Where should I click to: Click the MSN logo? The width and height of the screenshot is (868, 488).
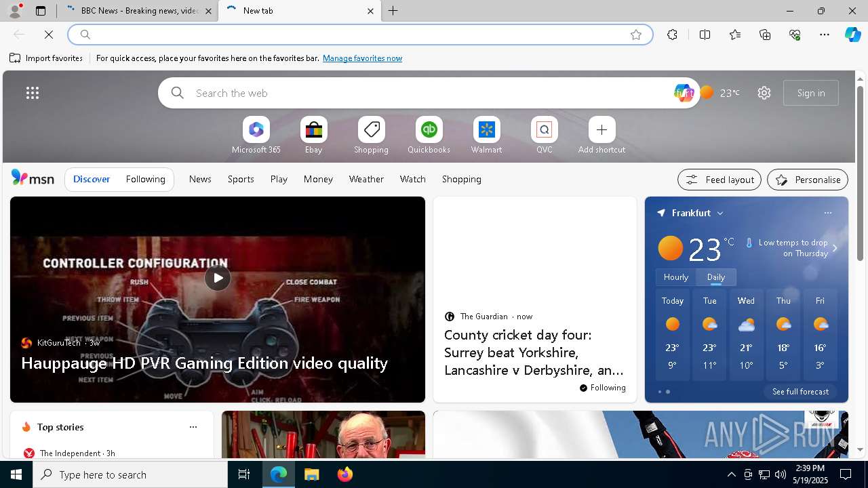[33, 178]
